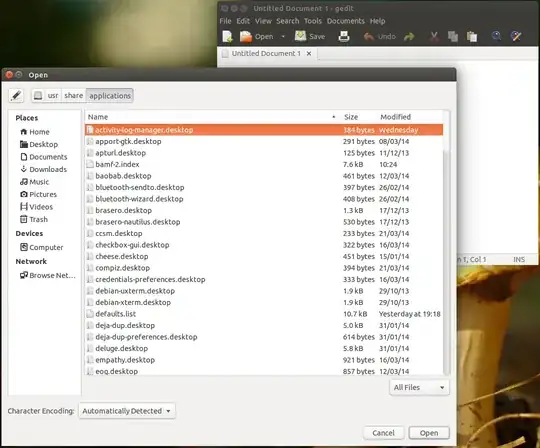Click the Copy icon in gedit toolbar

453,36
